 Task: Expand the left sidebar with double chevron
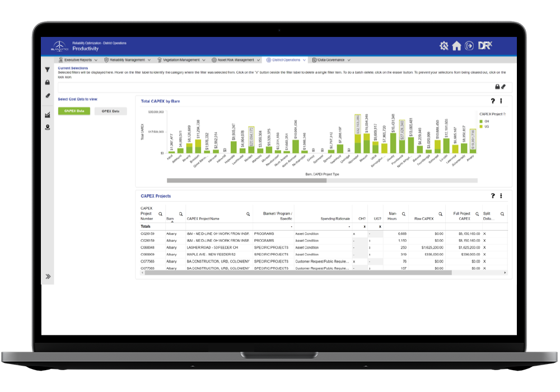[48, 276]
